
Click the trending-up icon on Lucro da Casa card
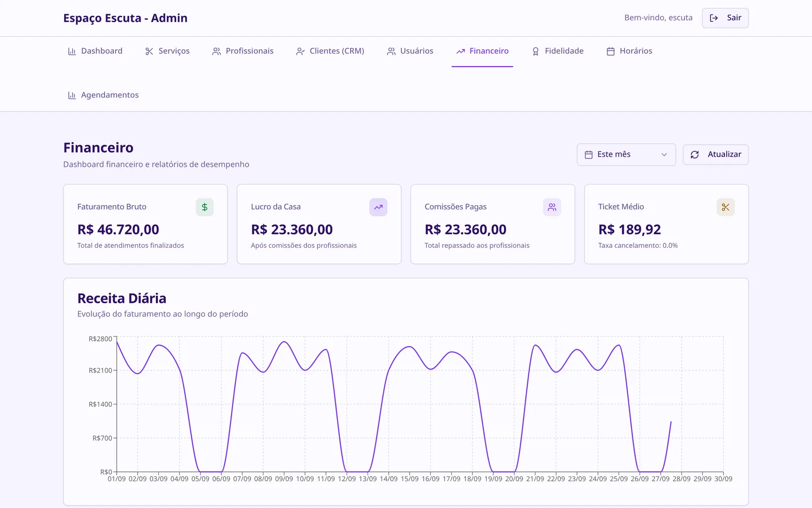coord(378,207)
